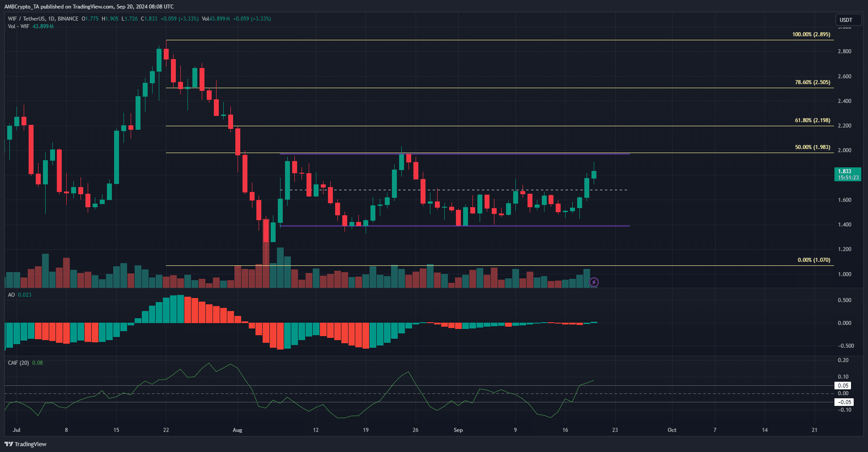This screenshot has width=868, height=452.
Task: Click the 2.400 price axis label
Action: click(844, 101)
